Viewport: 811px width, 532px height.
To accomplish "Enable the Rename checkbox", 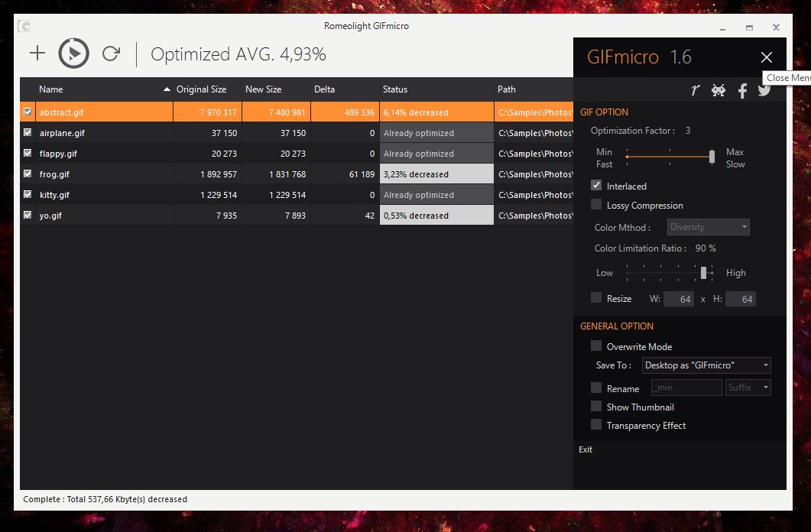I will point(596,388).
